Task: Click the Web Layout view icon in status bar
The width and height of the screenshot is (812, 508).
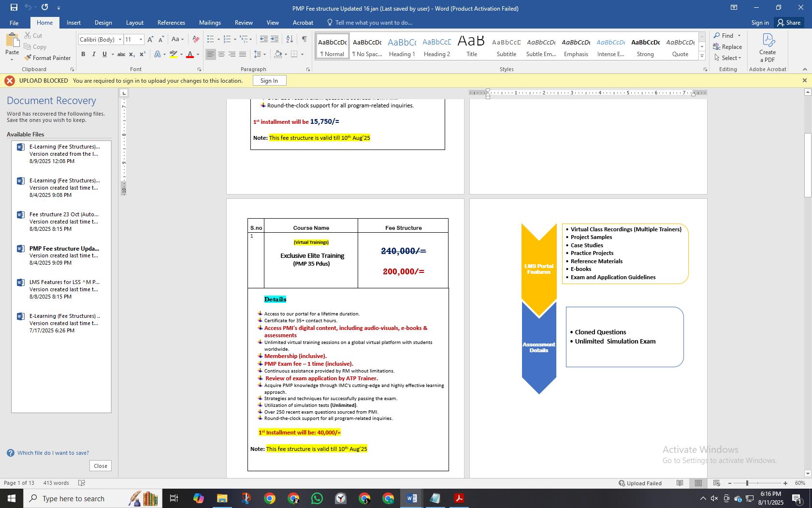Action: coord(717,483)
